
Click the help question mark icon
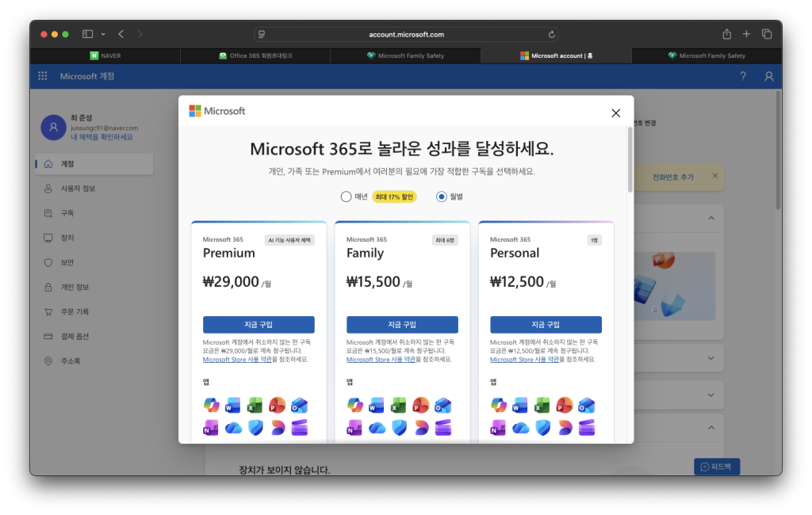(x=743, y=76)
